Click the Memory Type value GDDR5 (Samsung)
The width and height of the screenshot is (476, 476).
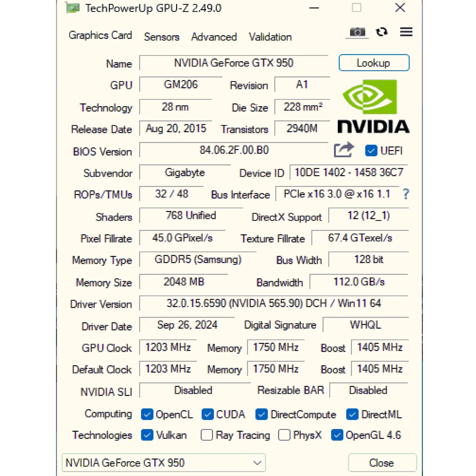point(198,259)
